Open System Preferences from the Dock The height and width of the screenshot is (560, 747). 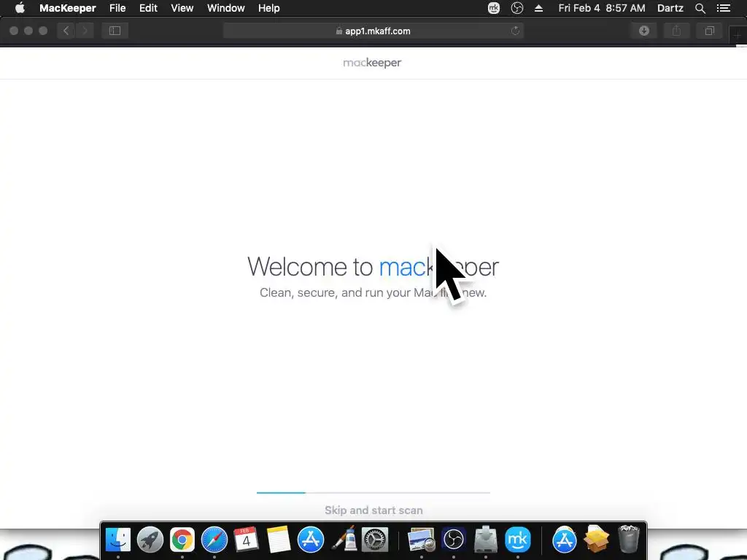point(375,540)
